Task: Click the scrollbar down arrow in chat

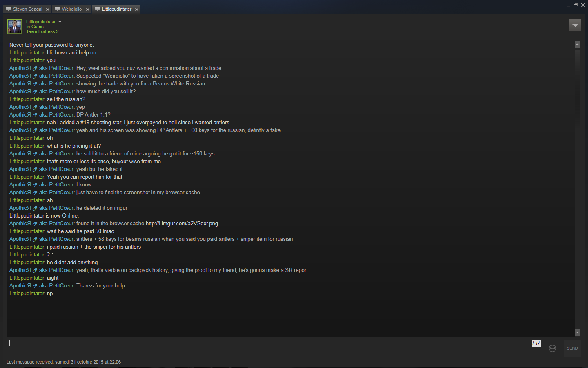Action: [x=577, y=332]
